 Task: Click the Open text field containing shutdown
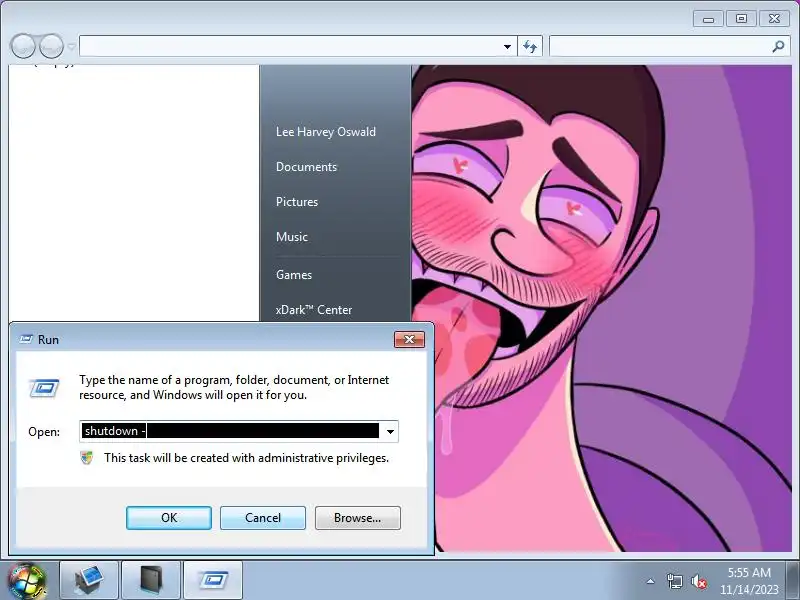click(230, 431)
